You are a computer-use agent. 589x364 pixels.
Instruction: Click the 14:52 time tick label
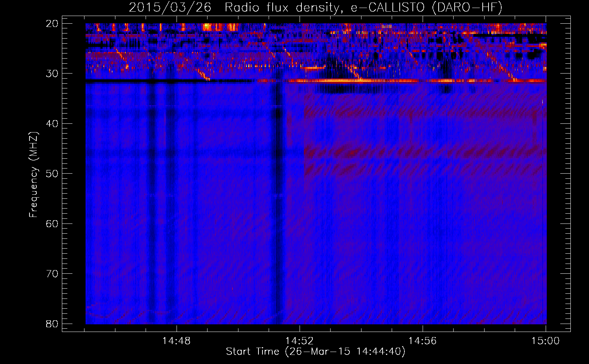tap(300, 341)
